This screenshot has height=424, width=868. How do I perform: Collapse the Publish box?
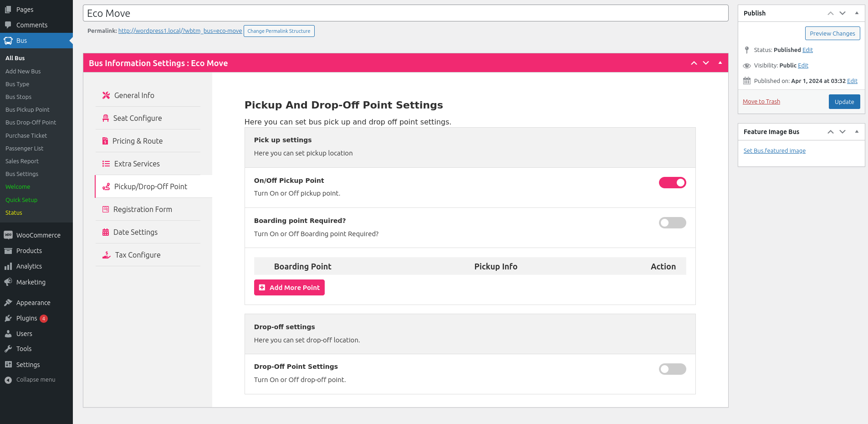pyautogui.click(x=857, y=13)
